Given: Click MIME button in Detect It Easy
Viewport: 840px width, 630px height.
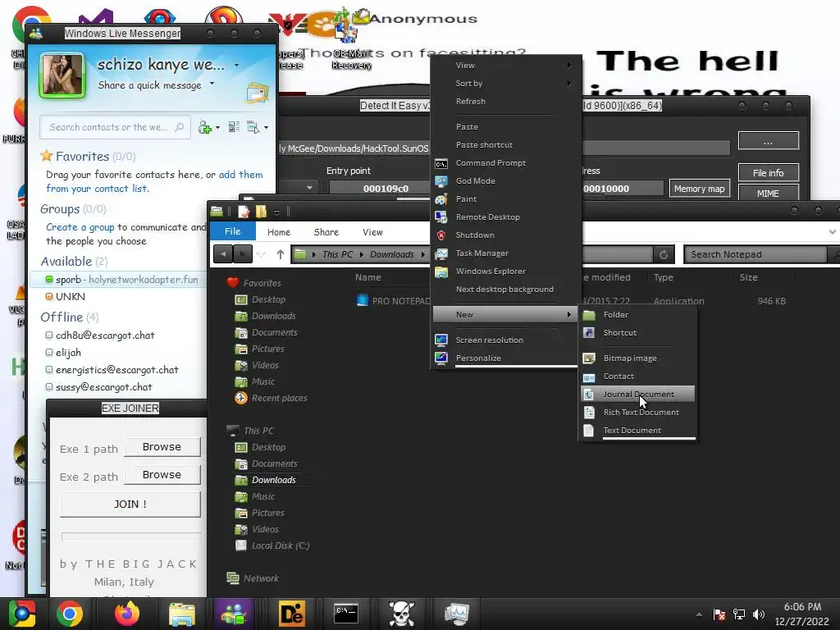Looking at the screenshot, I should point(768,193).
